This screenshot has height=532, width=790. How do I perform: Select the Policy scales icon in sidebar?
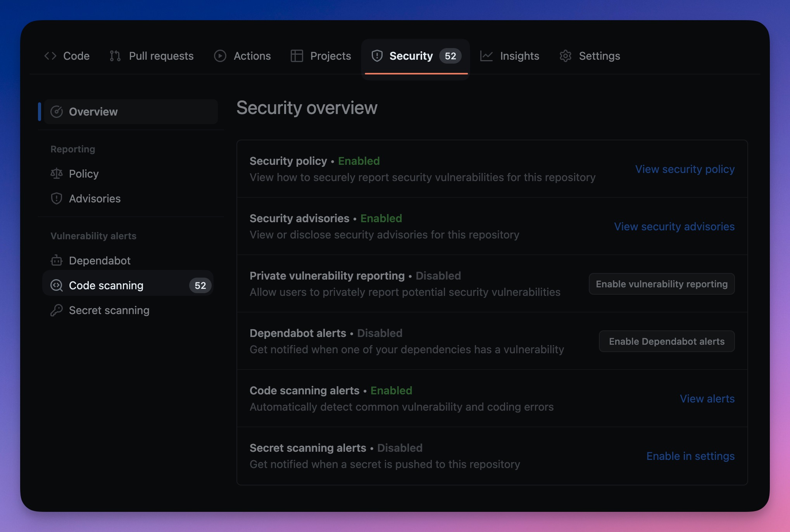click(x=57, y=174)
